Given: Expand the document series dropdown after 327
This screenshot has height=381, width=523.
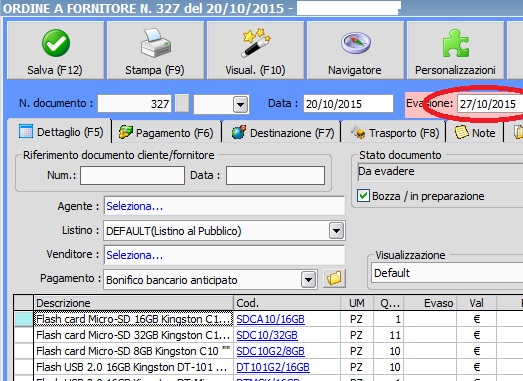Looking at the screenshot, I should pyautogui.click(x=240, y=104).
